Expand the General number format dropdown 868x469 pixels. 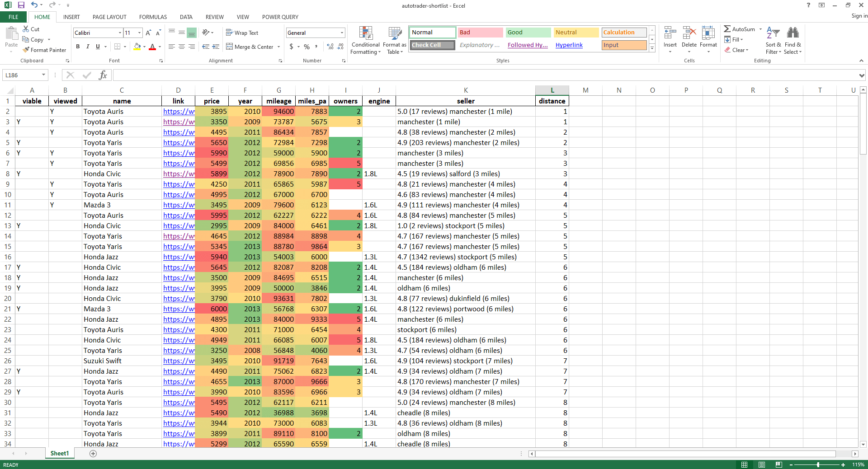click(341, 33)
